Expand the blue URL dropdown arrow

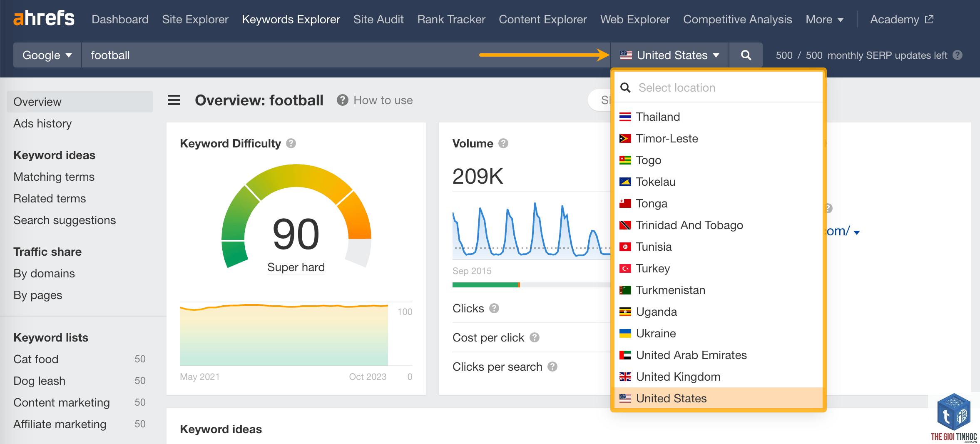point(857,232)
